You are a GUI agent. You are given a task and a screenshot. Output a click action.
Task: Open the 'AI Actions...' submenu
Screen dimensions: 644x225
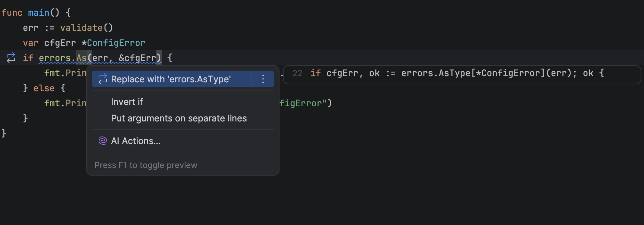click(136, 141)
